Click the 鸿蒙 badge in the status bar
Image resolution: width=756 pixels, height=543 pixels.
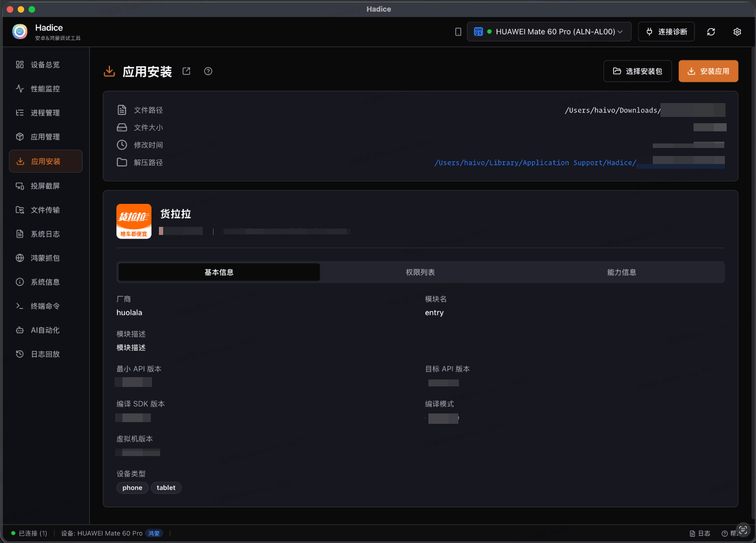click(x=154, y=534)
